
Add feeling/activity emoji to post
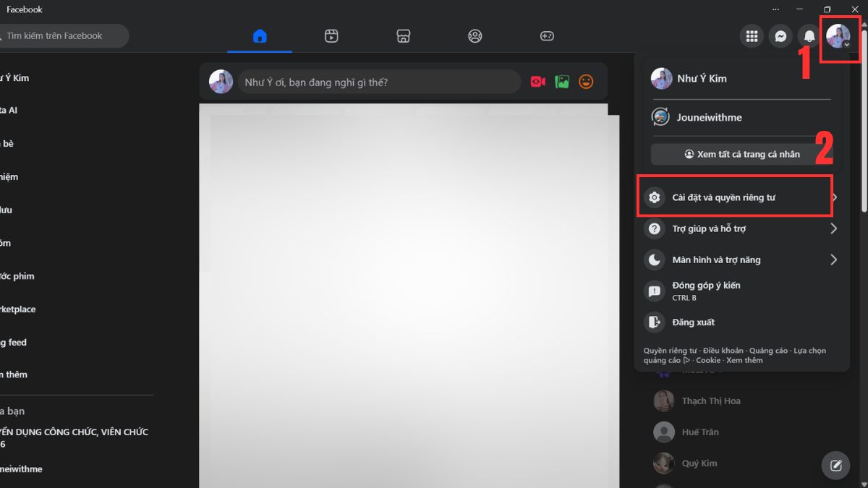[586, 82]
